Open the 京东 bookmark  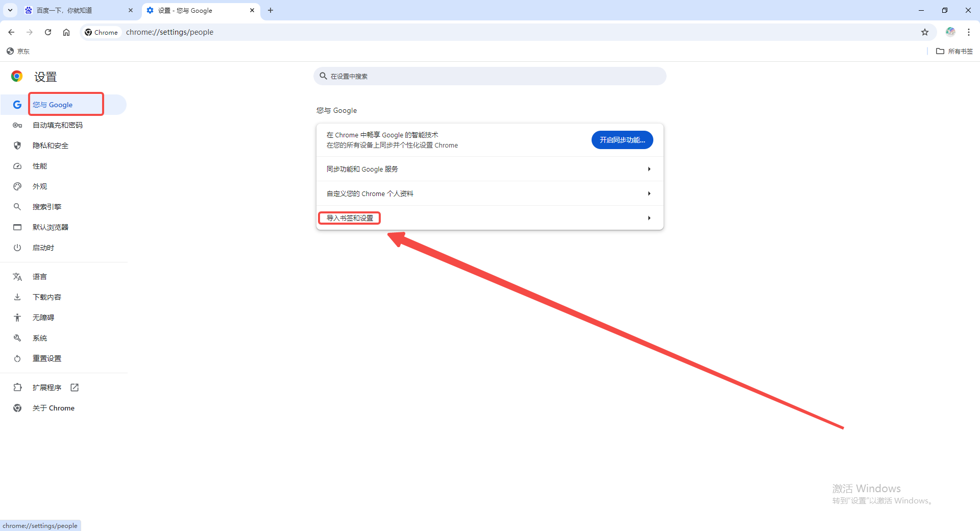coord(18,51)
